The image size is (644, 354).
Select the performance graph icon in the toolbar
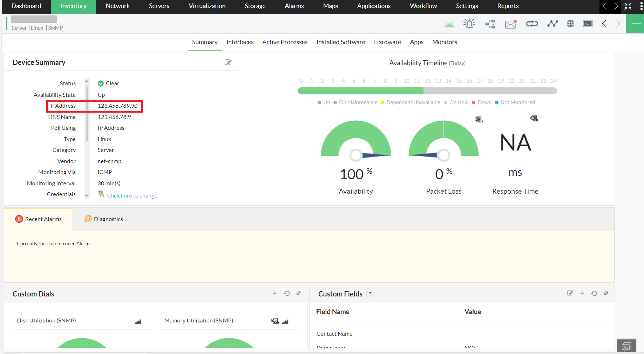tap(449, 24)
